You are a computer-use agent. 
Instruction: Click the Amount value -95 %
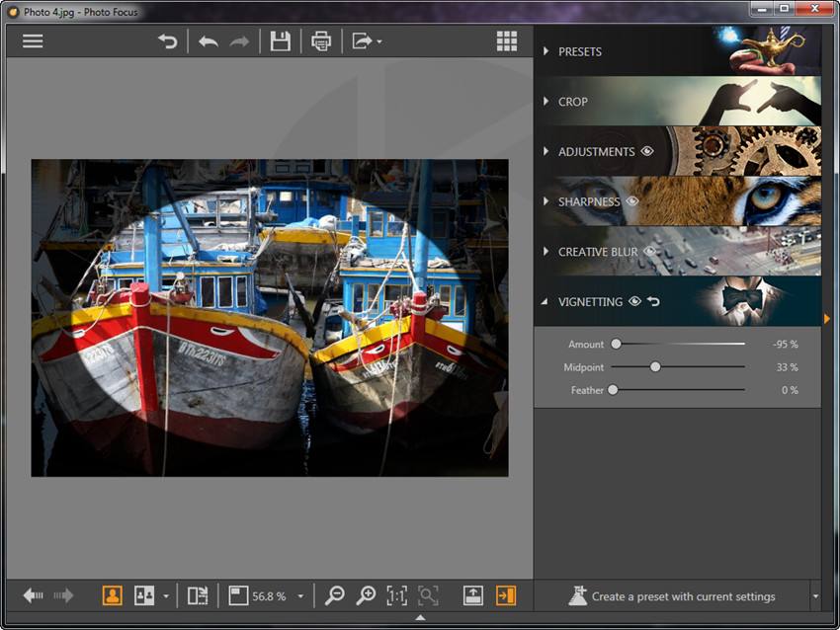[786, 345]
